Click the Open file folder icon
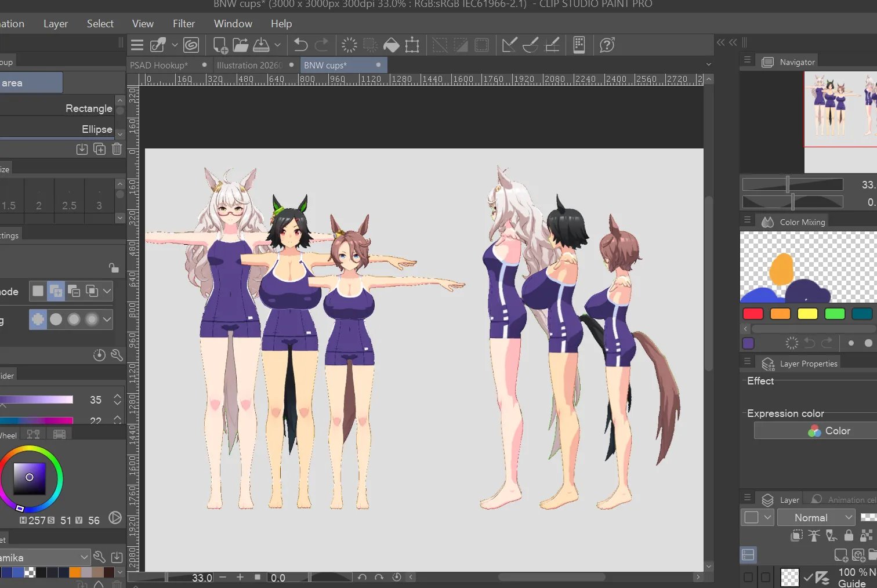 coord(241,45)
